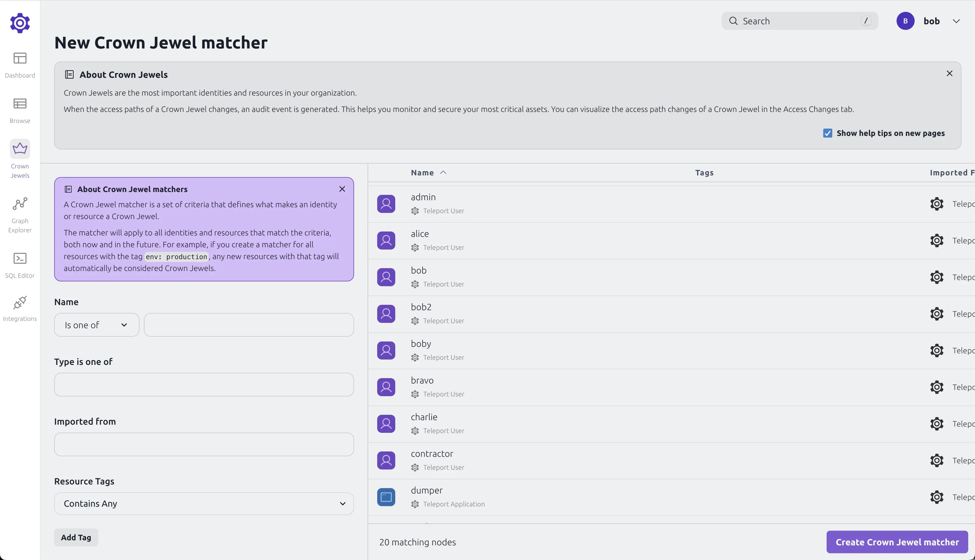Select the Crown Jewels menu item

click(x=19, y=158)
